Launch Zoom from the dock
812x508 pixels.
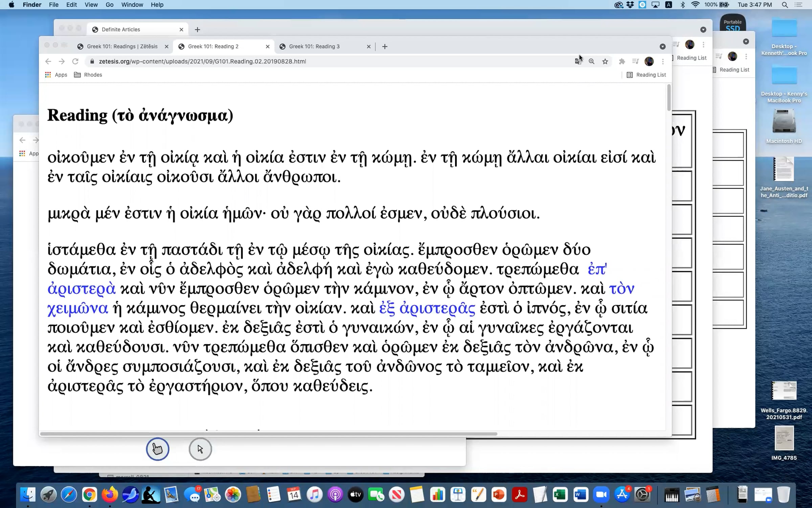click(x=601, y=495)
